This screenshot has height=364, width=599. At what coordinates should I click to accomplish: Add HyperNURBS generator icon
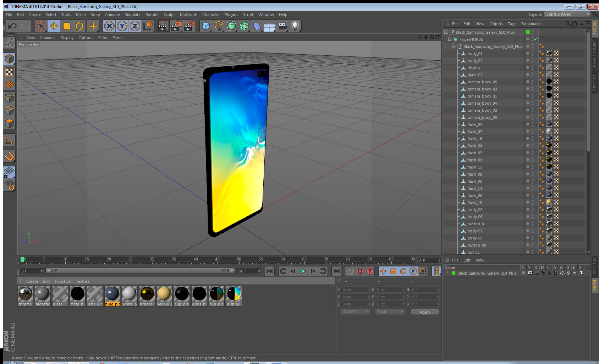point(231,26)
